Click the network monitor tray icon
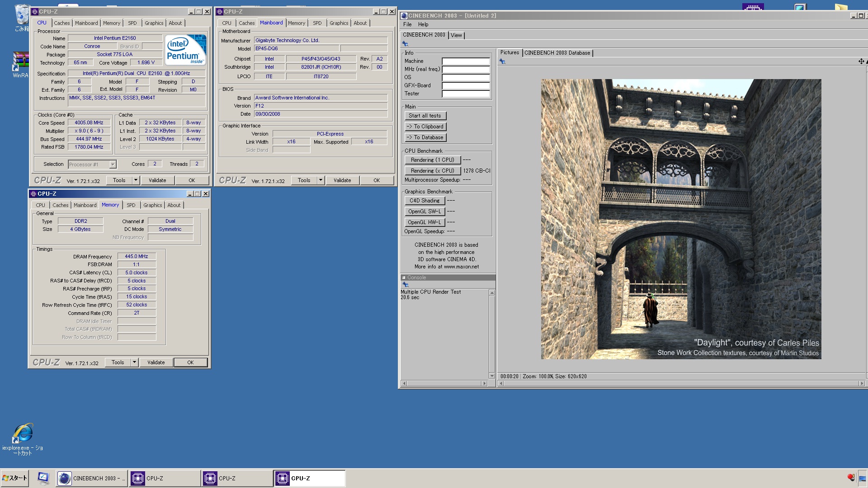868x488 pixels. [x=863, y=478]
